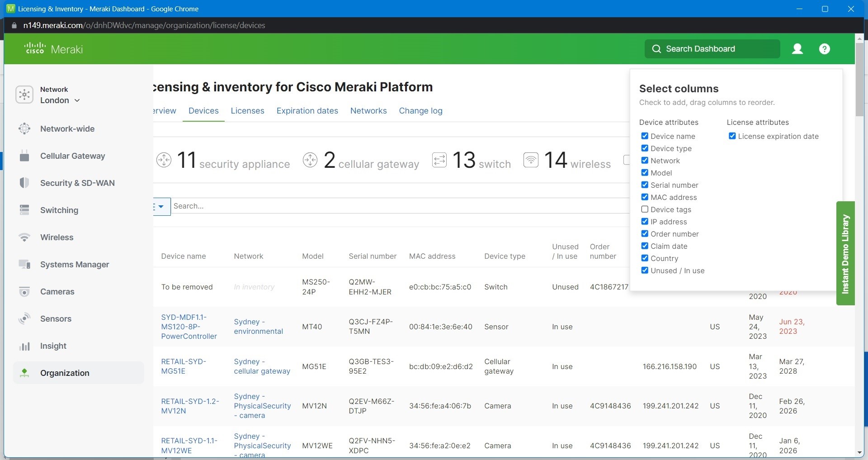Screen dimensions: 868x460
Task: Uncheck the MAC address column
Action: tap(645, 197)
